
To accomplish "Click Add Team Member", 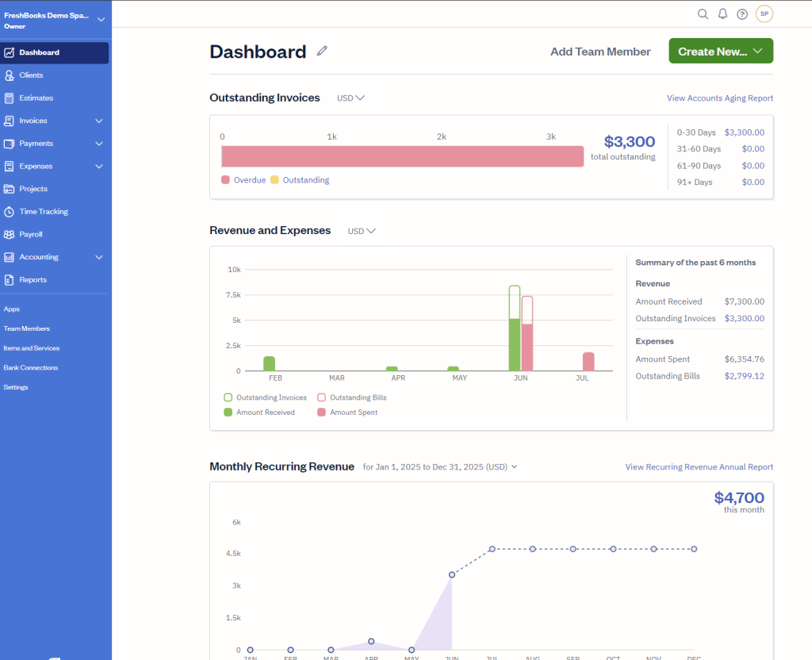I will coord(600,52).
